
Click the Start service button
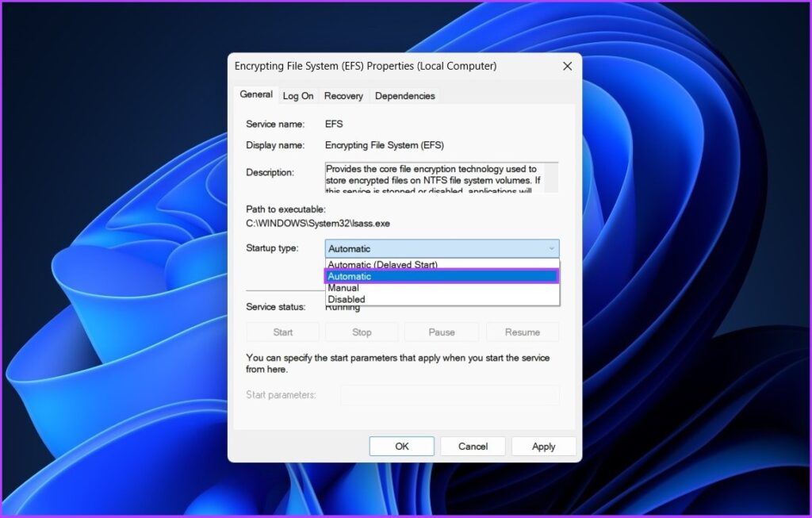(x=282, y=332)
